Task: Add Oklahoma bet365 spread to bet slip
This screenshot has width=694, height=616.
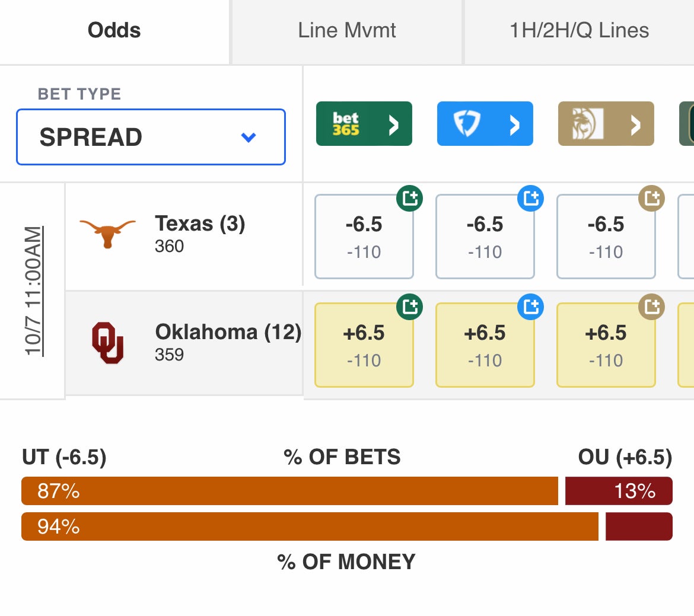Action: 409,307
